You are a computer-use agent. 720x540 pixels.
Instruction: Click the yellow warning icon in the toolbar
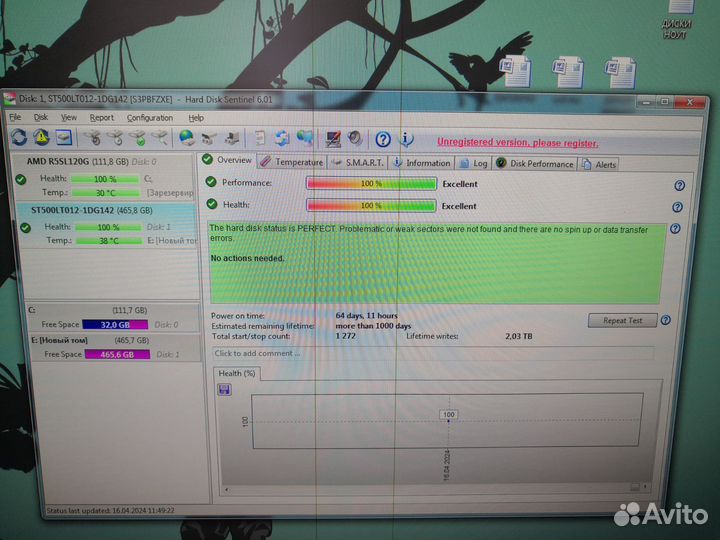coord(41,138)
